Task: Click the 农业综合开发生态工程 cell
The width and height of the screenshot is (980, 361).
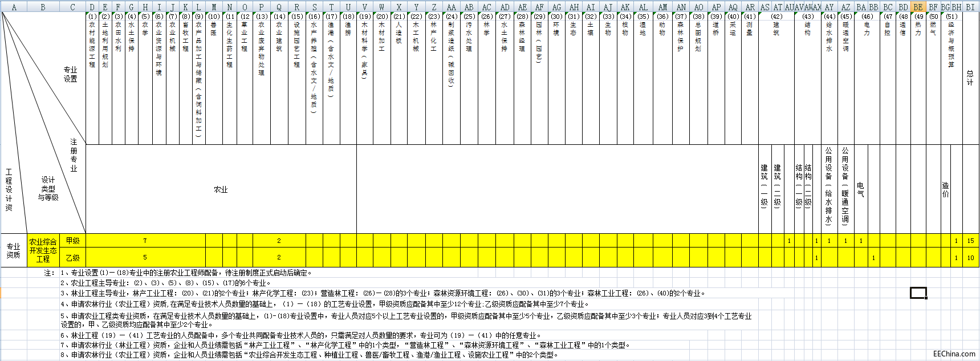Action: click(x=43, y=250)
